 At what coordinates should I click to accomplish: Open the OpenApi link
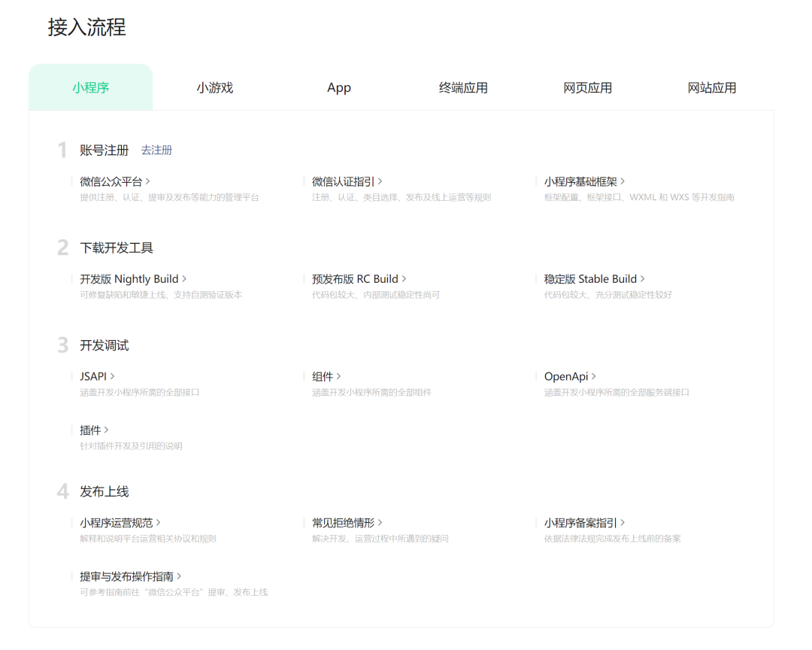click(x=570, y=376)
